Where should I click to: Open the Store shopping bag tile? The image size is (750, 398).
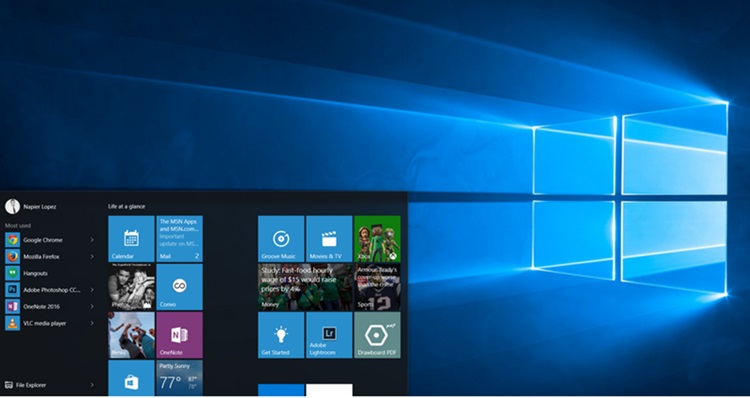131,378
